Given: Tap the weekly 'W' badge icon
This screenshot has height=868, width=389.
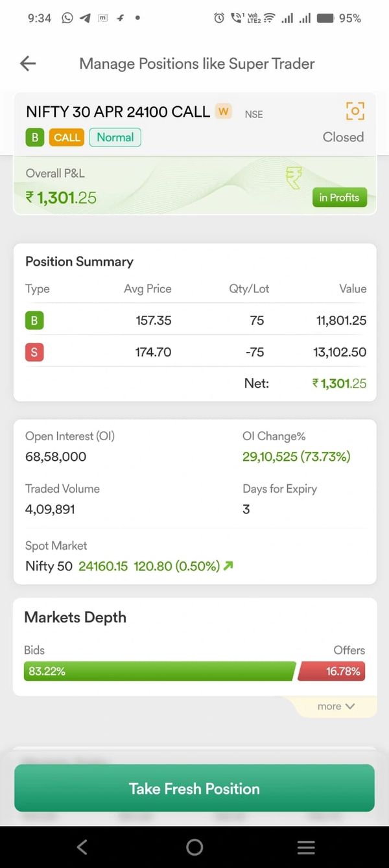Looking at the screenshot, I should (x=224, y=111).
